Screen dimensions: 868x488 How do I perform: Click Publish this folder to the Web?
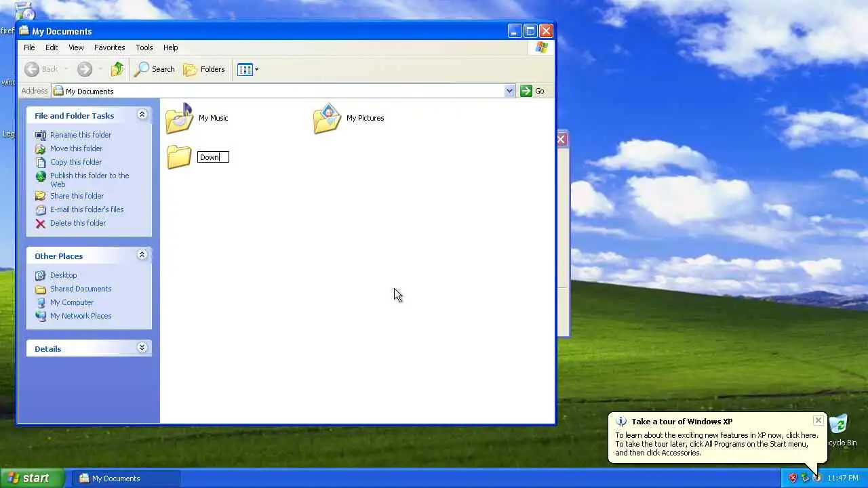point(90,180)
